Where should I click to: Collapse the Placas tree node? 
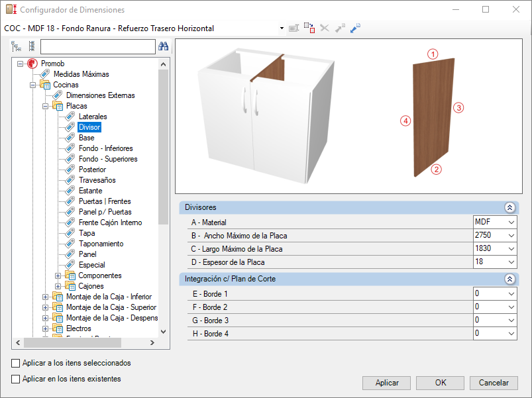tap(46, 106)
